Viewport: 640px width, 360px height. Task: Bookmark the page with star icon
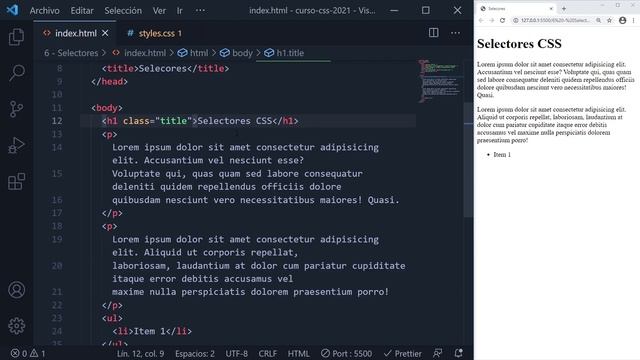click(609, 20)
